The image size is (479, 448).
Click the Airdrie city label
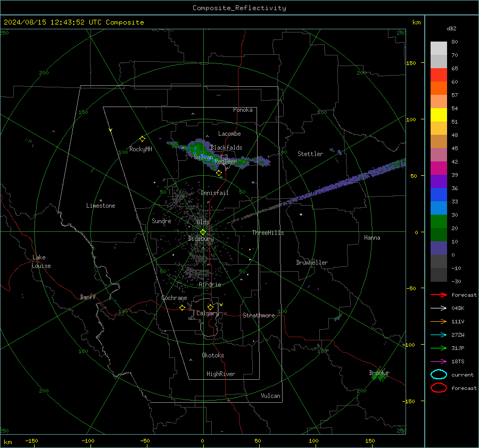coord(210,284)
